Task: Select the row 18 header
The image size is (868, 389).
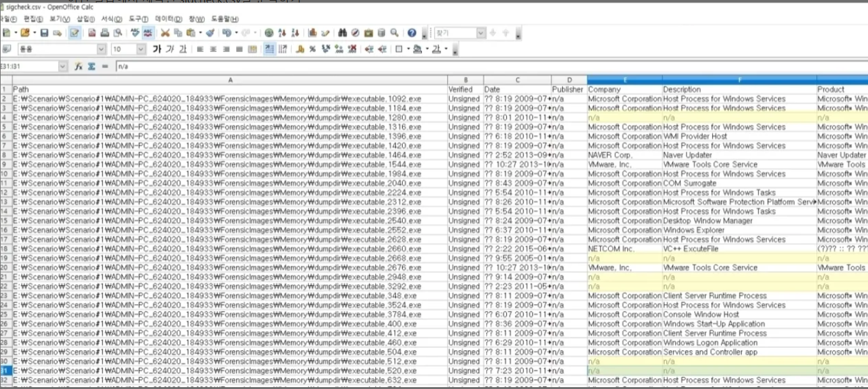Action: (x=6, y=249)
